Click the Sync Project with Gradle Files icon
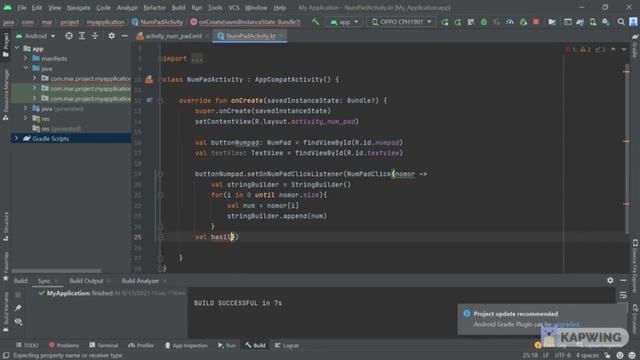Viewport: 640px width, 360px height. (x=580, y=22)
